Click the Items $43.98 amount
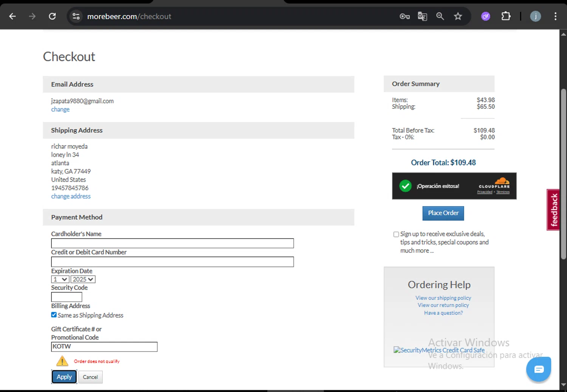This screenshot has width=567, height=392. (x=486, y=100)
